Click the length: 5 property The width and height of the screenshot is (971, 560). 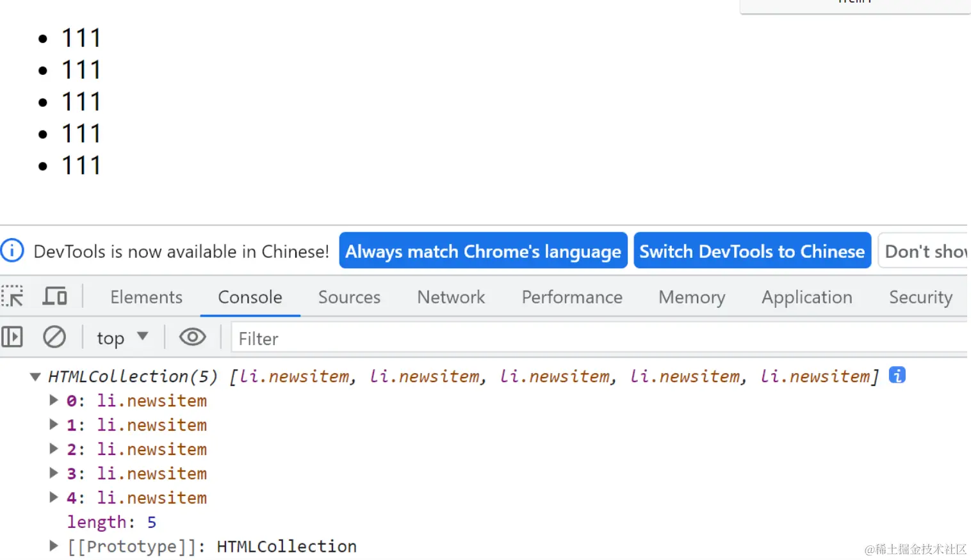[111, 522]
